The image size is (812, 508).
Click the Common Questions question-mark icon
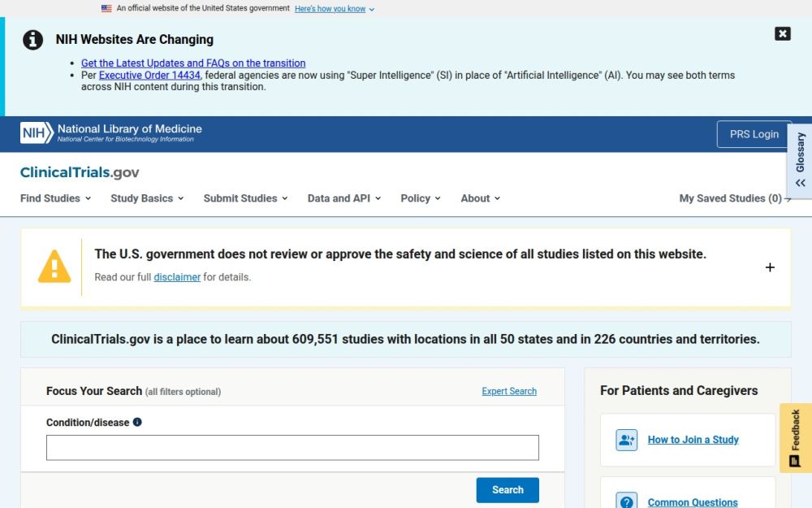[626, 501]
